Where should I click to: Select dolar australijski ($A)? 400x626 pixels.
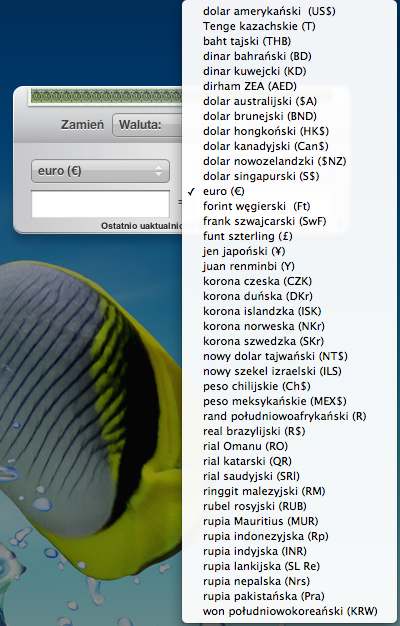click(289, 101)
